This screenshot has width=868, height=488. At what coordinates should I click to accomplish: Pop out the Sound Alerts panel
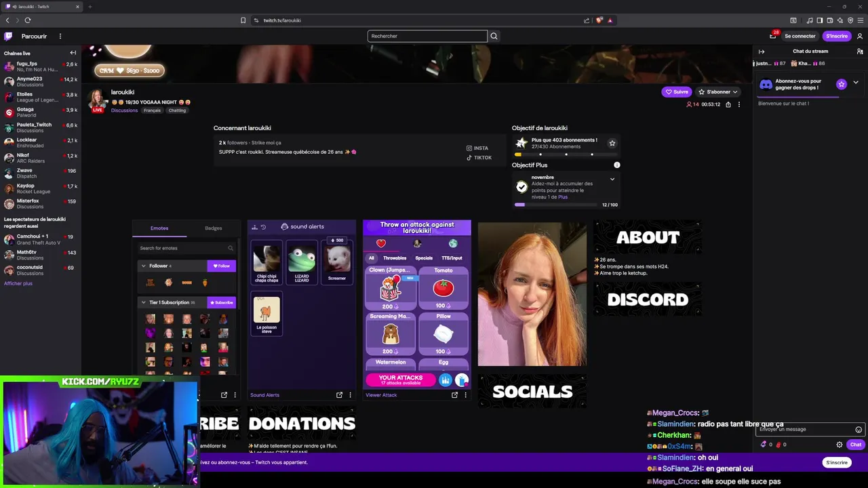point(340,394)
